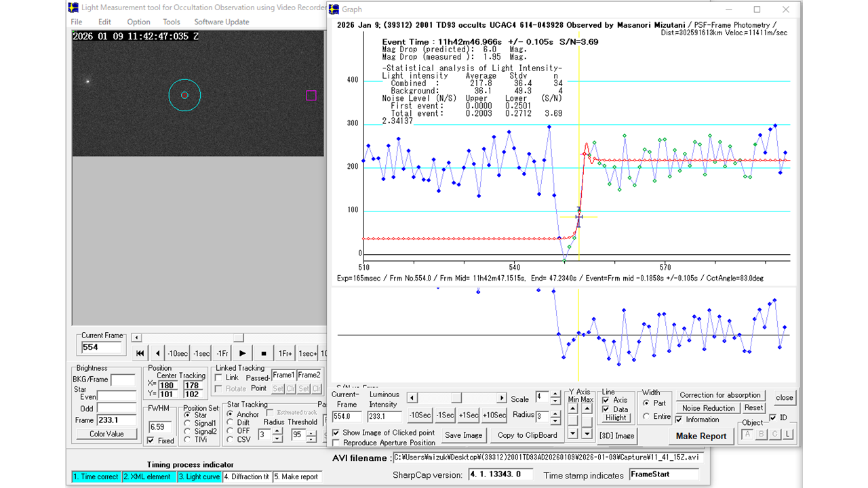
Task: Stop video playback with the square button
Action: 263,353
